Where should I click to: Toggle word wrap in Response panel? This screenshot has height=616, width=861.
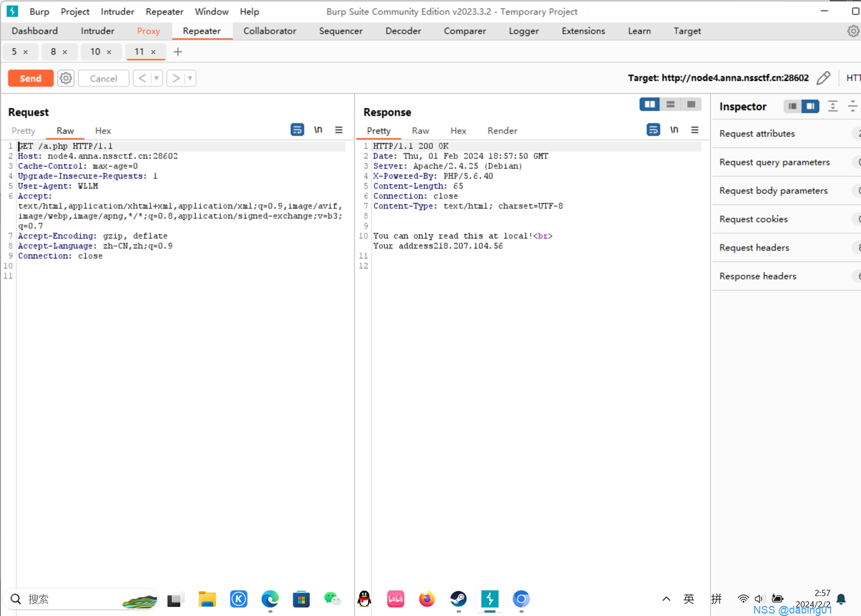pos(653,130)
